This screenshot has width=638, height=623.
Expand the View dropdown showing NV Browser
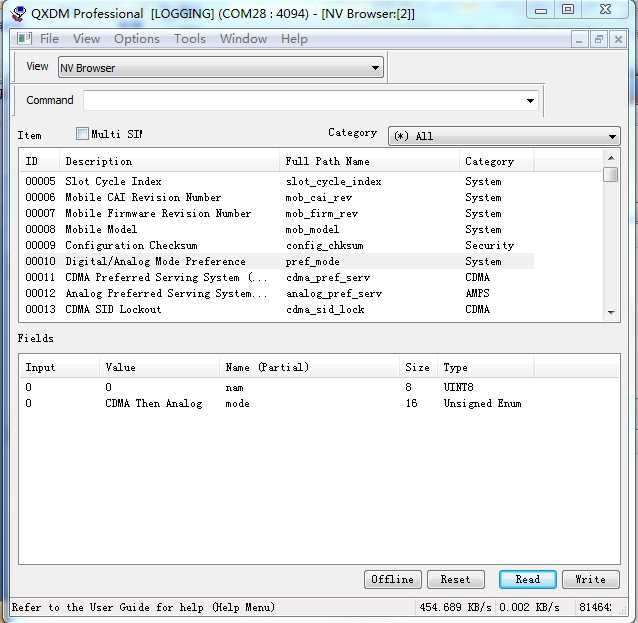click(221, 68)
